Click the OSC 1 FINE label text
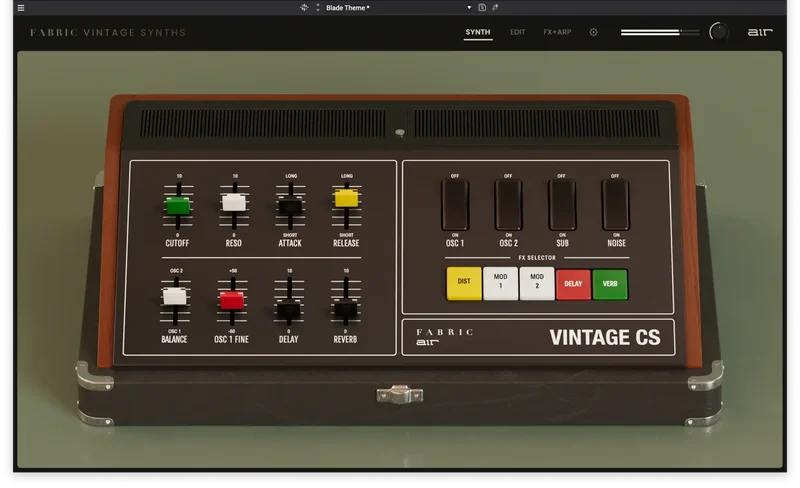 point(231,339)
